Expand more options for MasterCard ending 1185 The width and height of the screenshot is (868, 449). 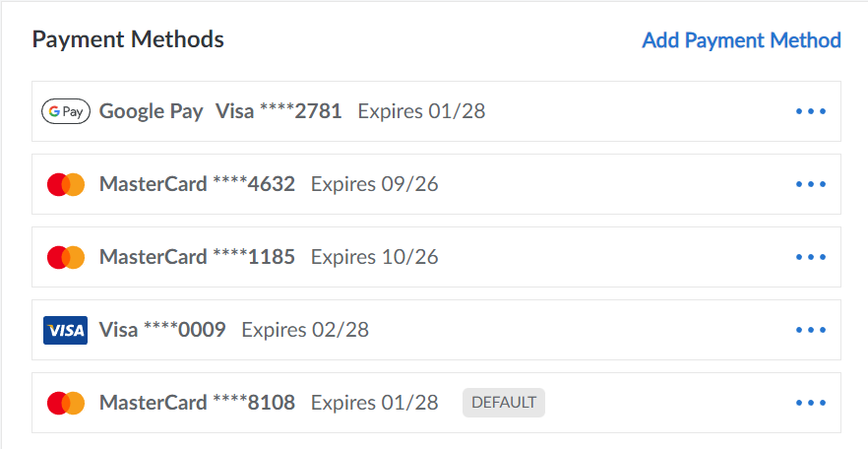tap(810, 257)
